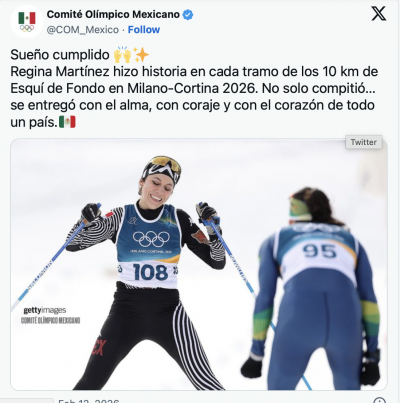The width and height of the screenshot is (400, 403).
Task: Open the Comité Olímpico Mexicano profile avatar
Action: coord(27,22)
